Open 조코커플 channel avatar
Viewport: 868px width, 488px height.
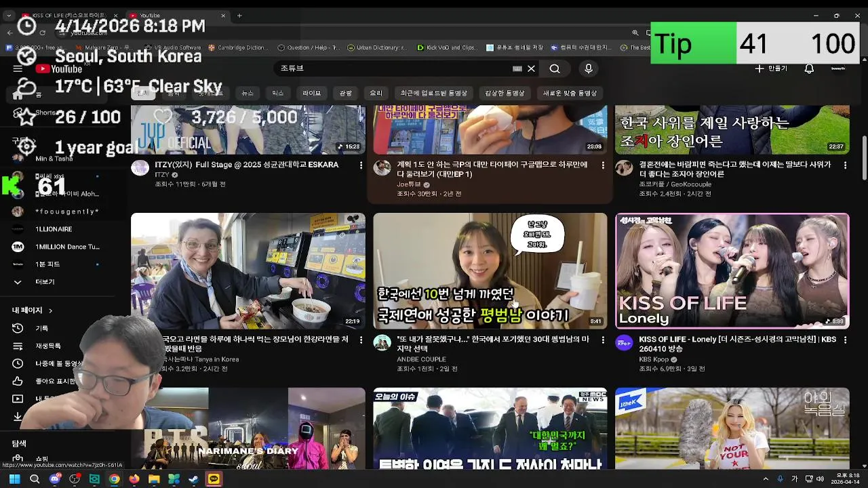(624, 168)
